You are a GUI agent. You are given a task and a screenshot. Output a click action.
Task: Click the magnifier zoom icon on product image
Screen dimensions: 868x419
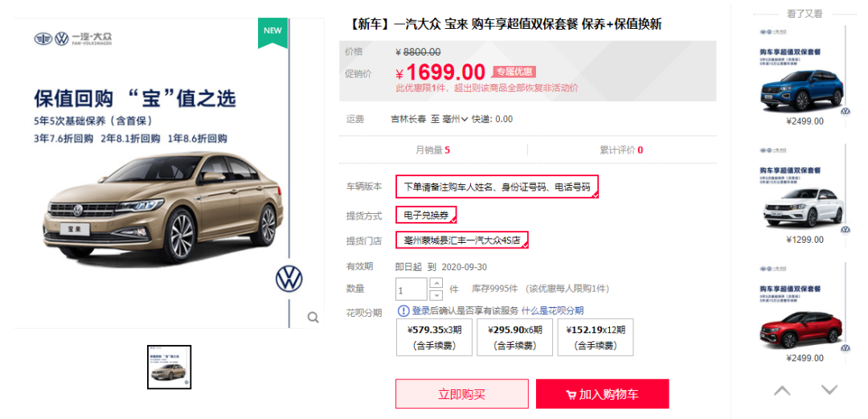tap(313, 318)
